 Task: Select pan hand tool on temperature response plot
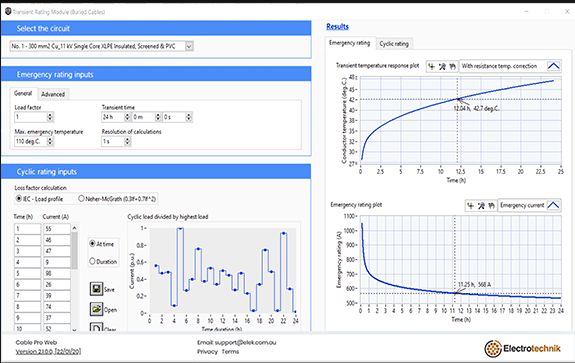click(x=453, y=66)
